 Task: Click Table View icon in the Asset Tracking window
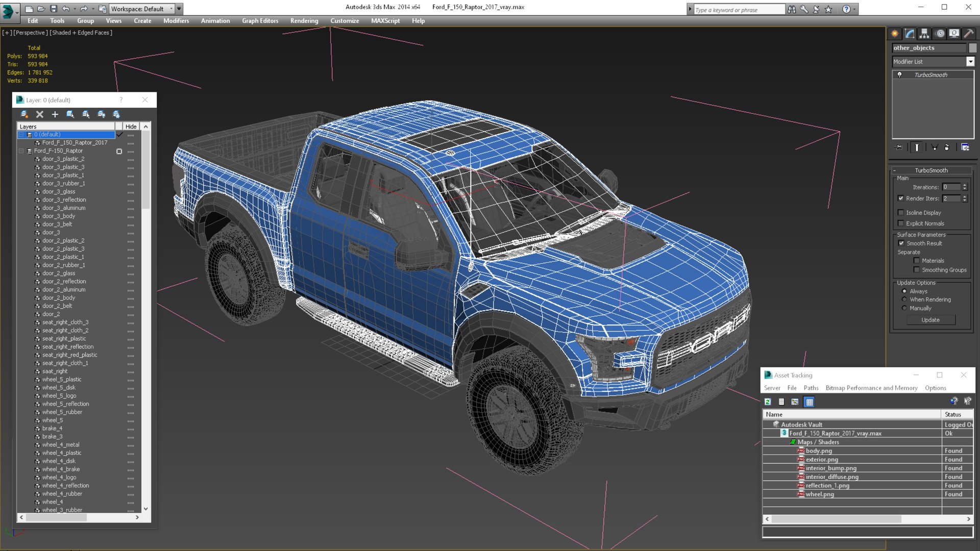(809, 402)
